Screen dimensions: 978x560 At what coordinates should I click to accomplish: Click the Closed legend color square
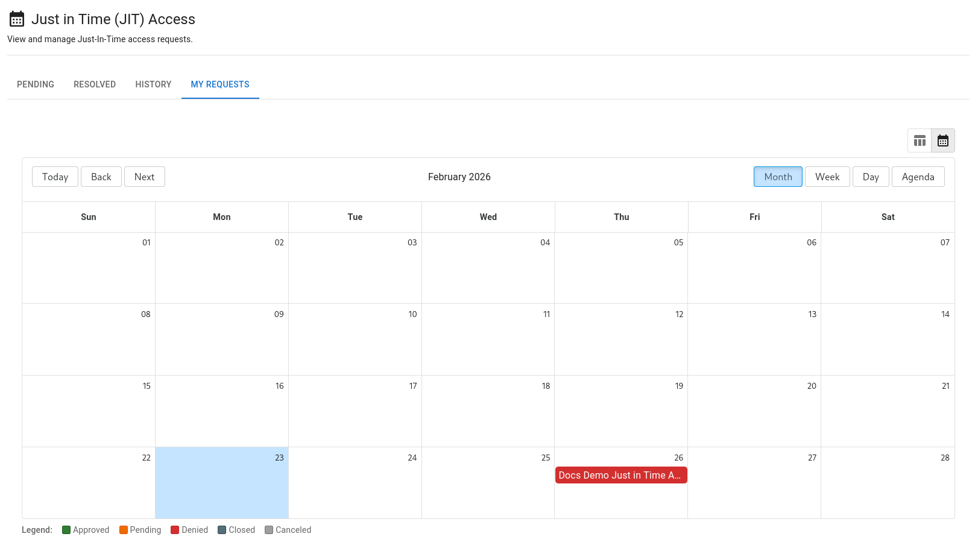222,530
